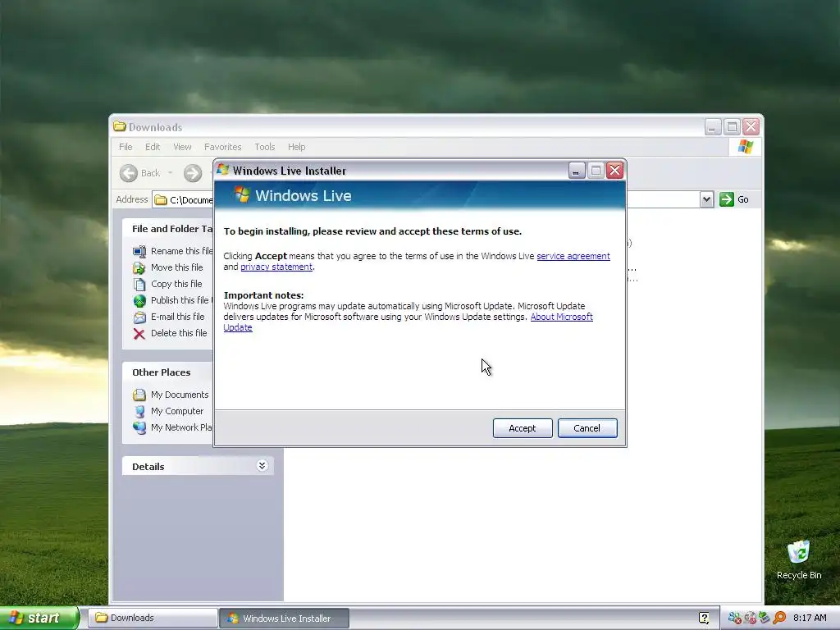The height and width of the screenshot is (630, 840).
Task: Open the Start menu
Action: [39, 618]
